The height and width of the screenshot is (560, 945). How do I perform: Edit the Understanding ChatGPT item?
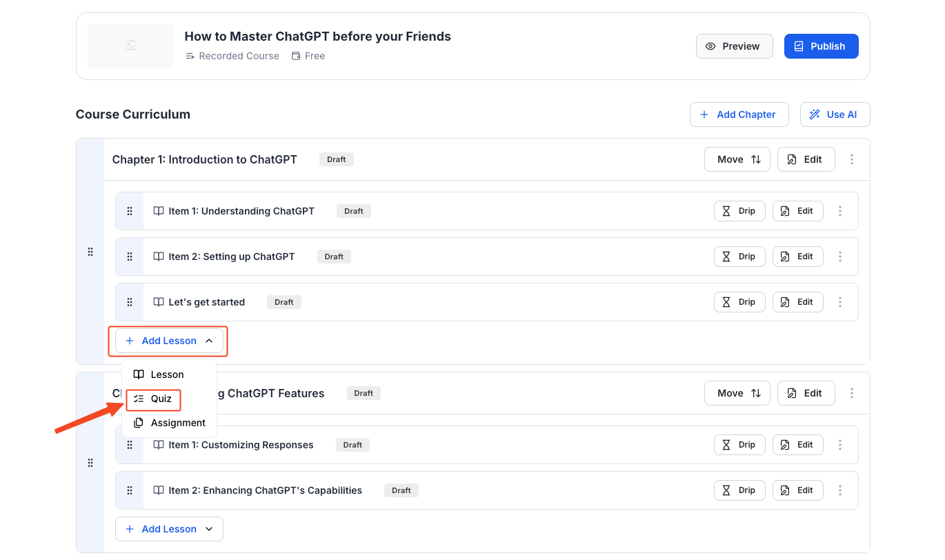point(798,211)
